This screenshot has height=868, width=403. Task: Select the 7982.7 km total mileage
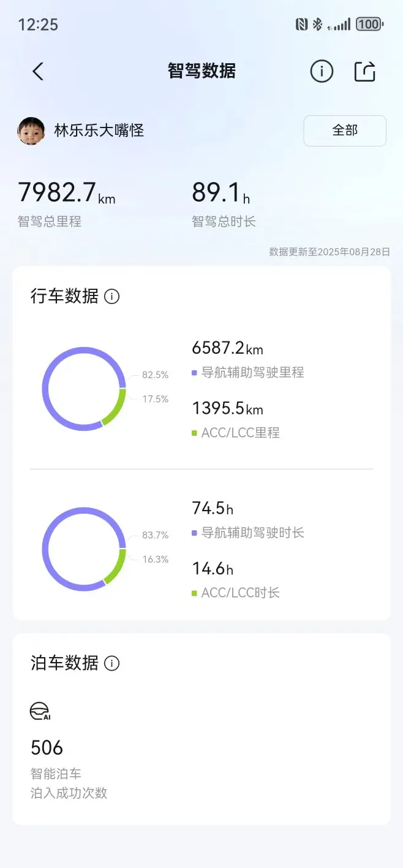[66, 192]
